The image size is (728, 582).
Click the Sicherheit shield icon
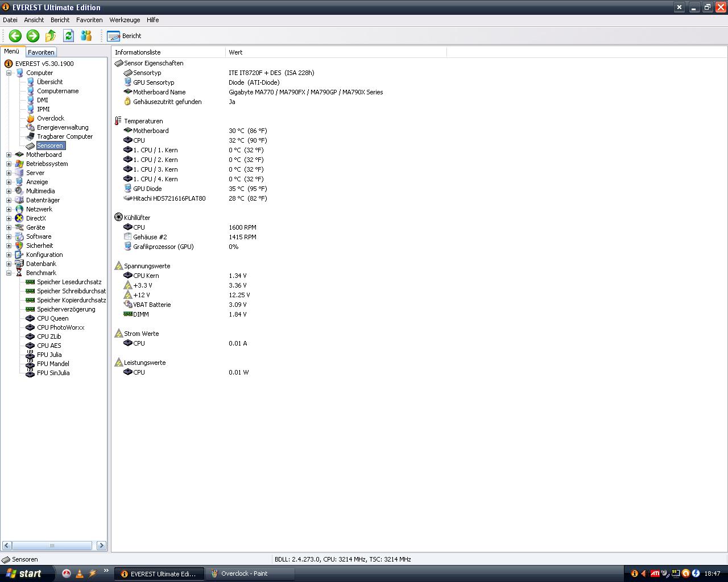(19, 246)
